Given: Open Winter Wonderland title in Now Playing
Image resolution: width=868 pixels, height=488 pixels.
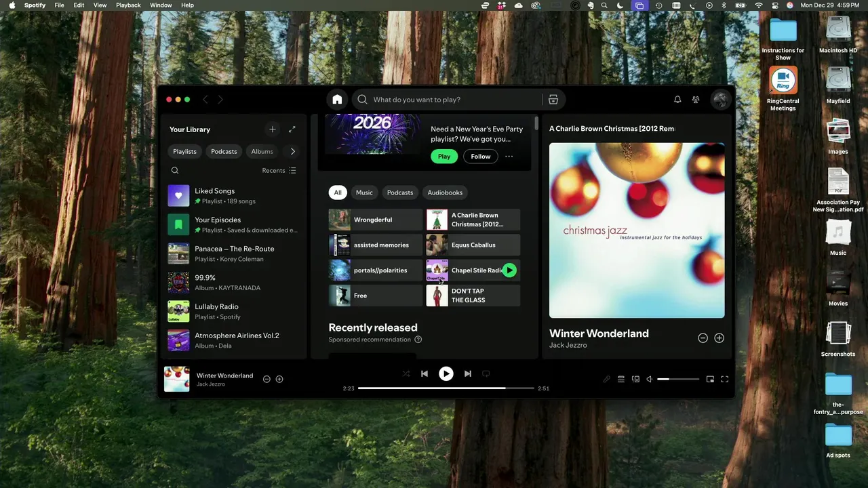Looking at the screenshot, I should coord(599,333).
